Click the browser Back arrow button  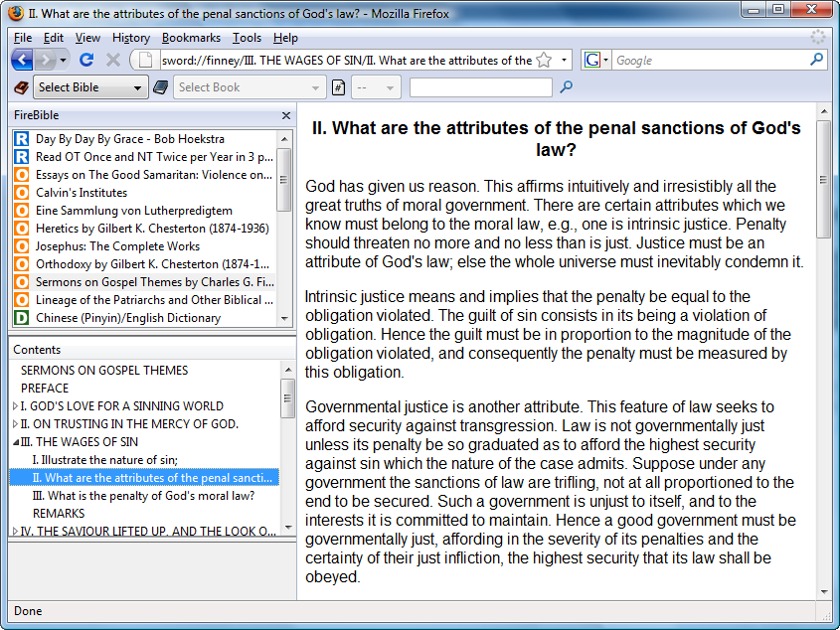coord(22,60)
